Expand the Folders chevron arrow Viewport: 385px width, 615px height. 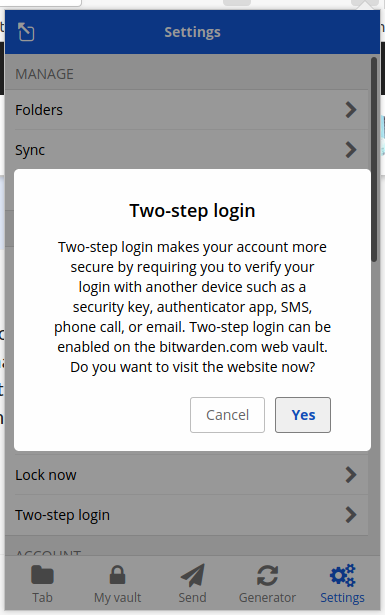(351, 110)
